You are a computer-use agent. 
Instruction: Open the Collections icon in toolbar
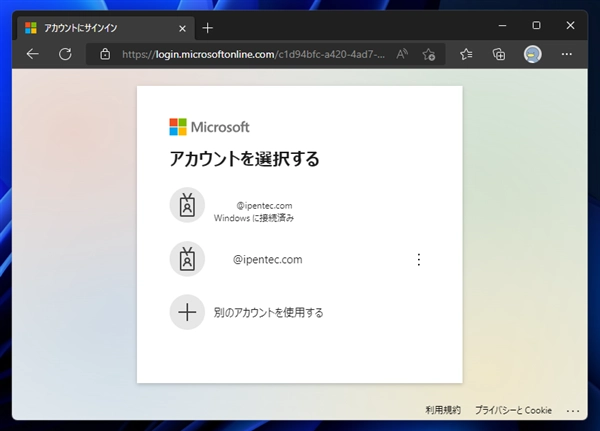[499, 54]
